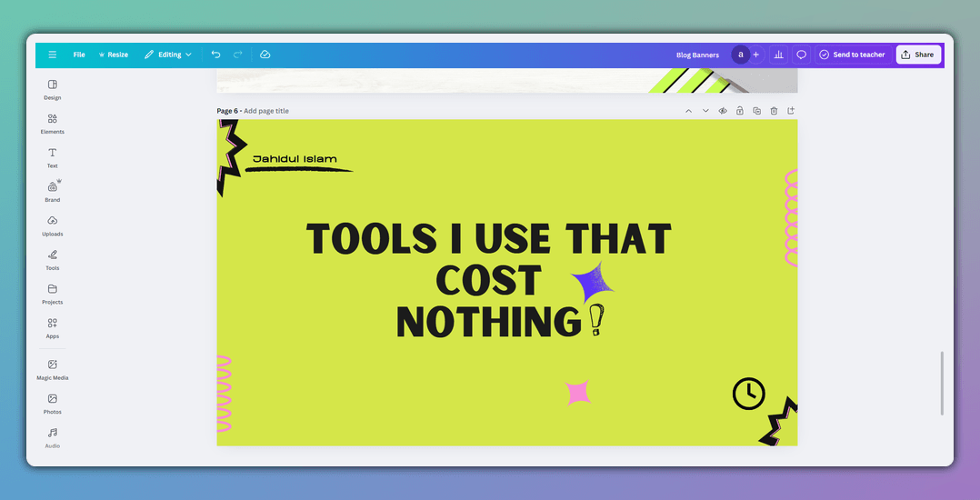The image size is (980, 500).
Task: Rename the Blog Banners design title
Action: click(x=697, y=55)
